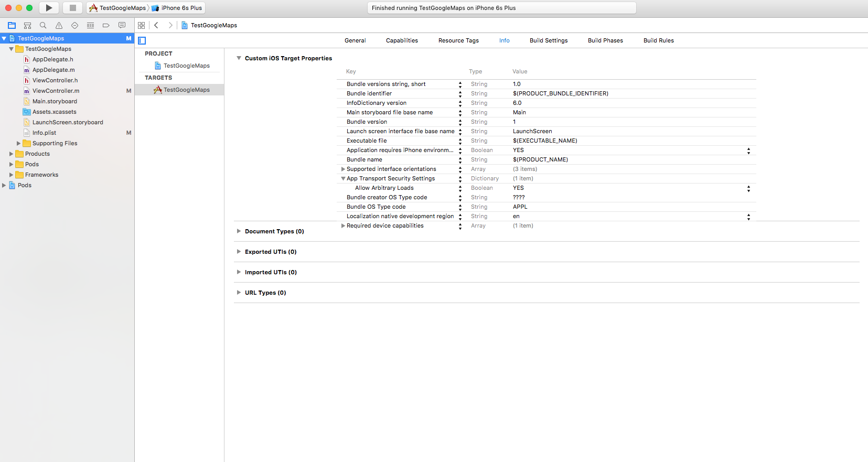The image size is (868, 462).
Task: Switch to the Capabilities tab
Action: point(402,40)
